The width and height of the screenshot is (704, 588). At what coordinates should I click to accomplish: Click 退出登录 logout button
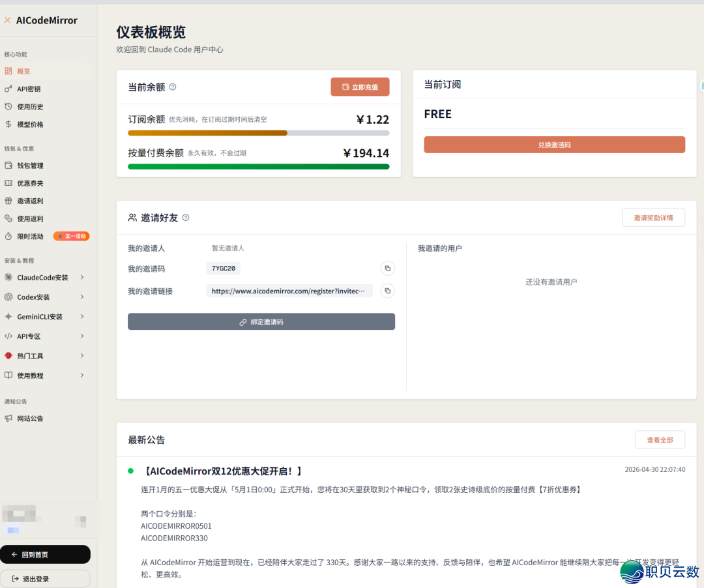[46, 579]
